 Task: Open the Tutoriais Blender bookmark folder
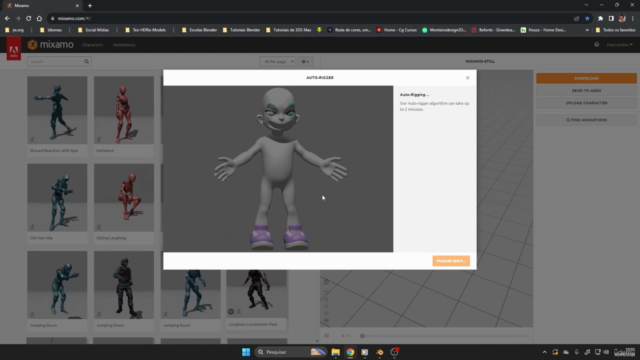coord(241,30)
